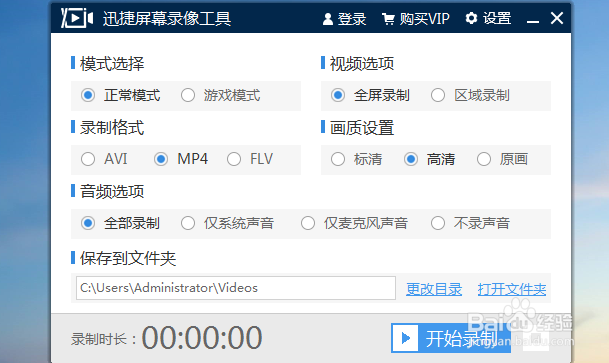The width and height of the screenshot is (609, 363).
Task: Set recording format to AVI
Action: coord(104,159)
